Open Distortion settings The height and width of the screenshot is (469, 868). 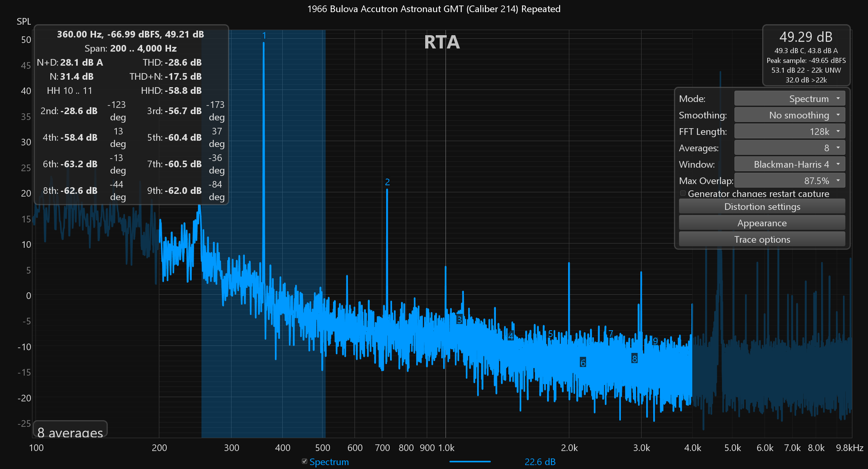click(x=762, y=206)
